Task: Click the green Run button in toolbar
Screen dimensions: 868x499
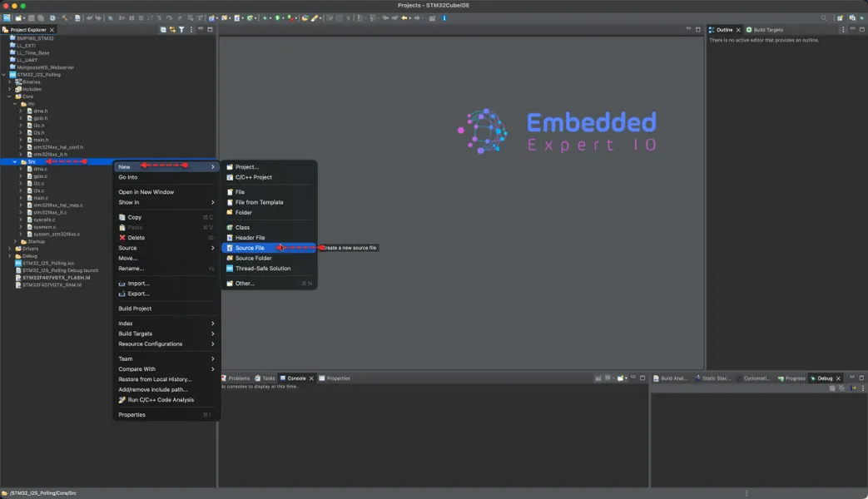Action: (278, 18)
